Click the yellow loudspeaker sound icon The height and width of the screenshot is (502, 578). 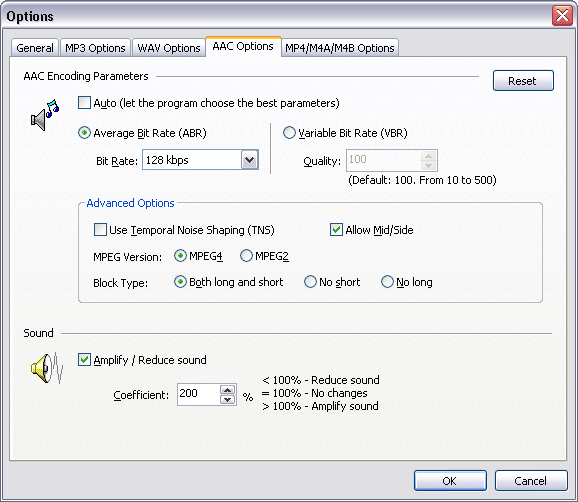pyautogui.click(x=46, y=368)
